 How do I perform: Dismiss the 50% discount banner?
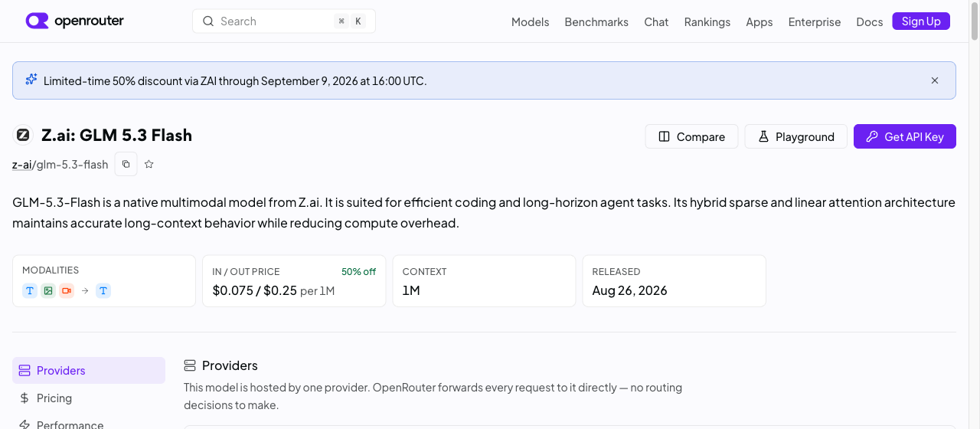point(935,80)
